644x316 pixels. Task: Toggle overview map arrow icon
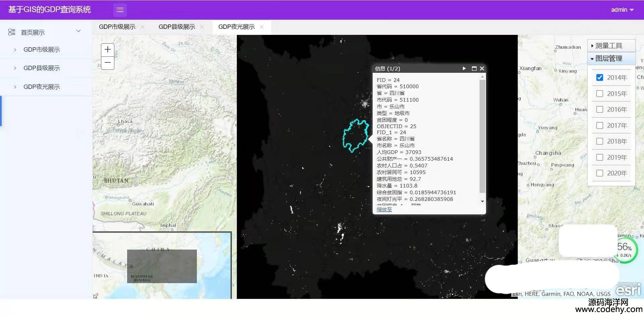click(x=96, y=296)
